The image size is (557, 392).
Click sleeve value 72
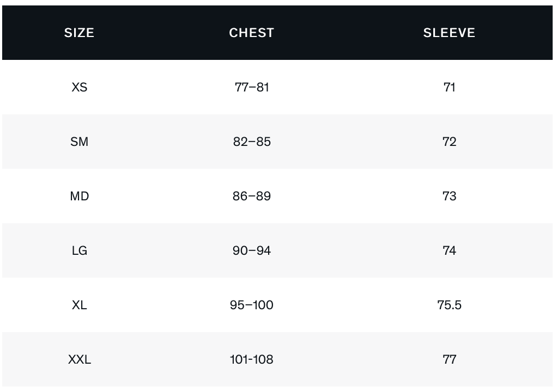[x=449, y=142]
